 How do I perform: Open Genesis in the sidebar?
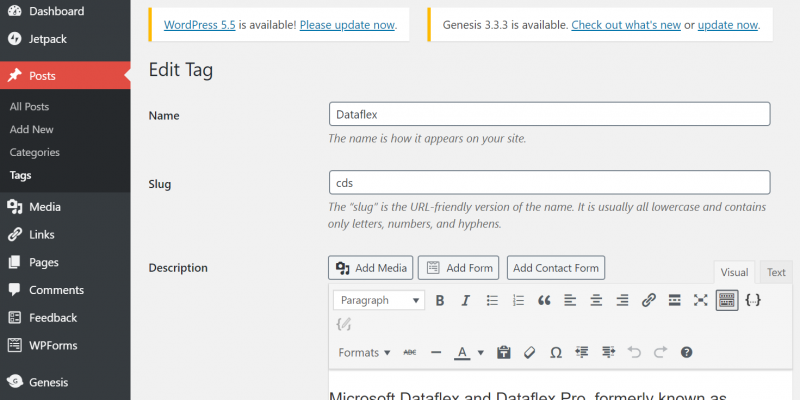point(65,382)
